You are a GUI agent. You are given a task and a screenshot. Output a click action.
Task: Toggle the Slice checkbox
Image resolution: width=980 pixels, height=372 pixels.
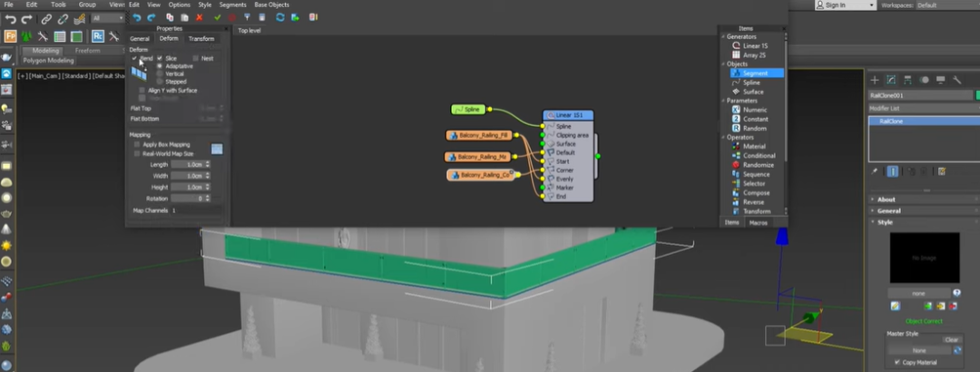point(159,58)
